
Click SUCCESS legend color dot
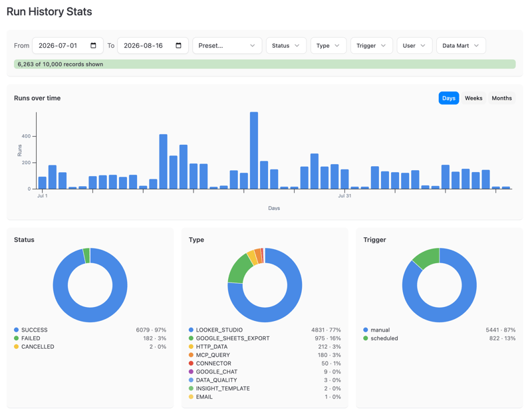[x=16, y=330]
